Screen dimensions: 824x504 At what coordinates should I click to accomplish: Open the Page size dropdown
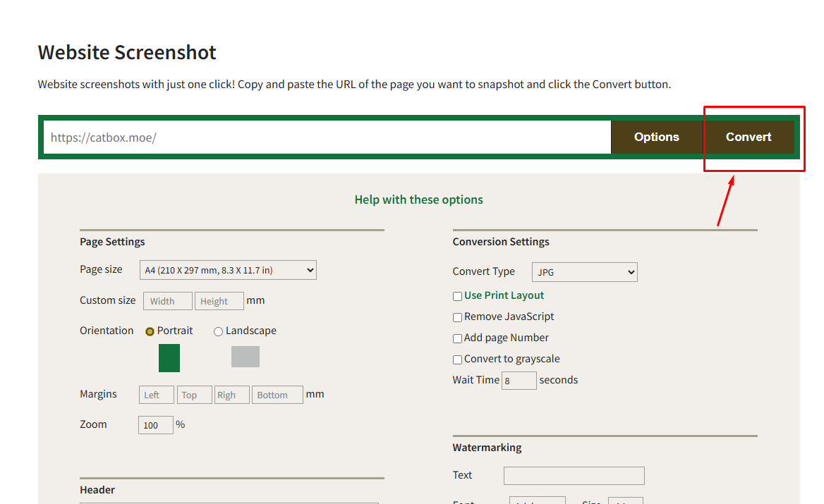pyautogui.click(x=228, y=270)
